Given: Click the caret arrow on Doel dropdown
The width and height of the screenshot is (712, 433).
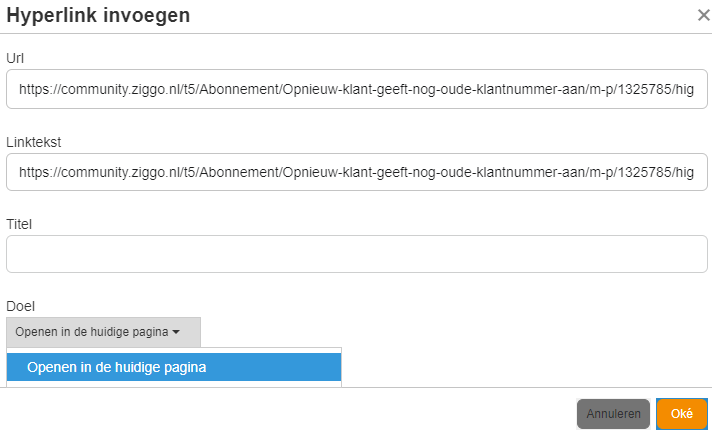Looking at the screenshot, I should (x=176, y=332).
